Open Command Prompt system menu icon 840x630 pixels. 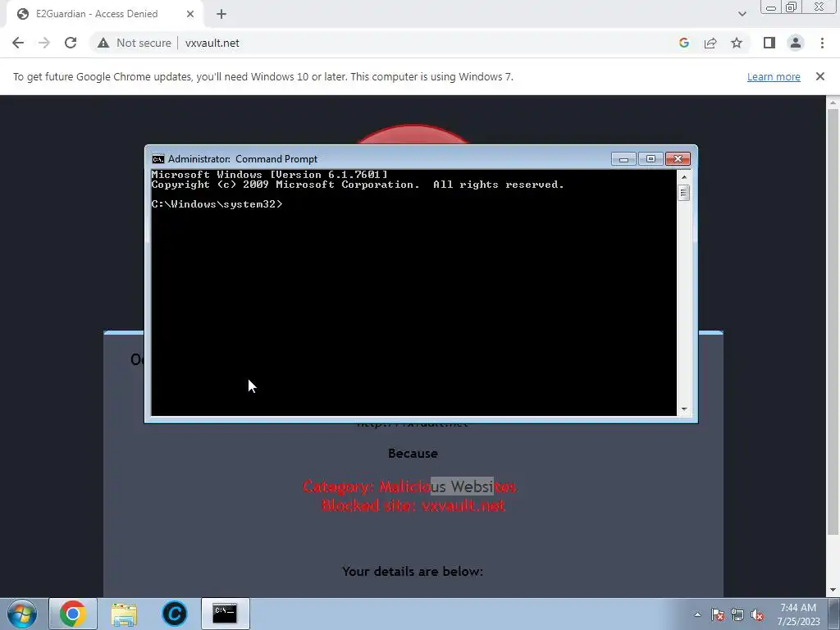click(x=158, y=159)
